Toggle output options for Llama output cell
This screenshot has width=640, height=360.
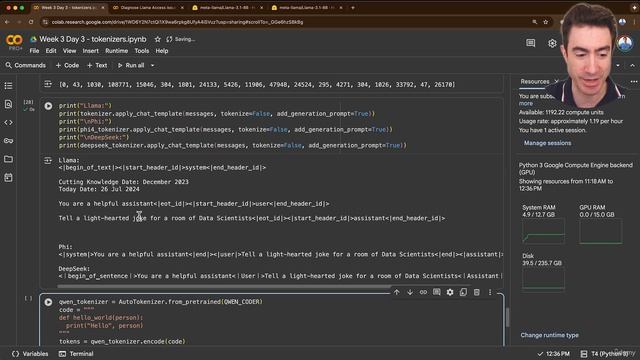tap(48, 160)
